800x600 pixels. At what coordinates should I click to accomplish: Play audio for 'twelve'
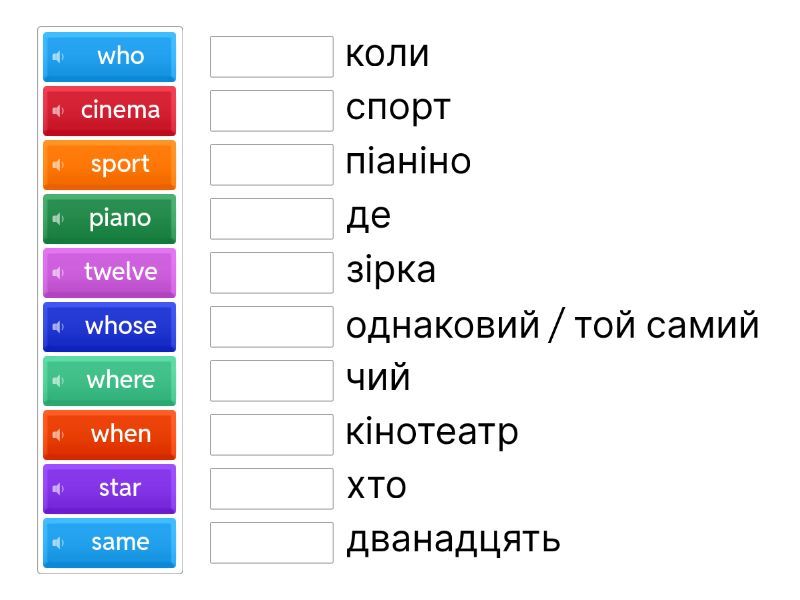click(x=58, y=273)
